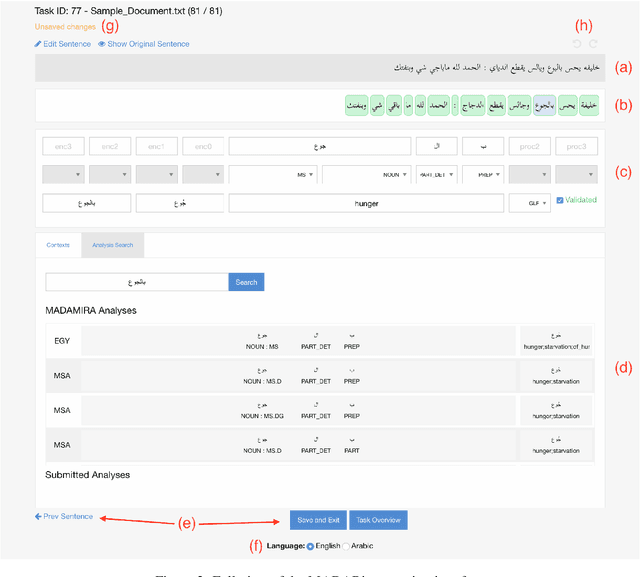Click the proc2 proclitic input field

pos(529,146)
